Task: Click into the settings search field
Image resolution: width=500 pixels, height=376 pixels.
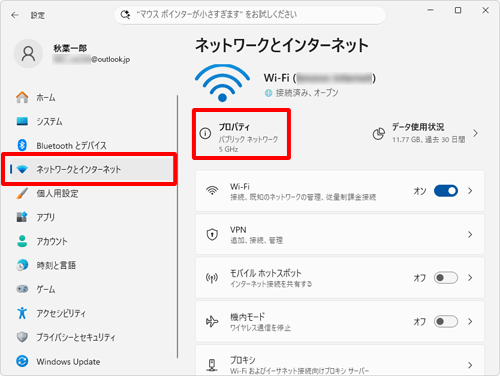Action: (250, 15)
